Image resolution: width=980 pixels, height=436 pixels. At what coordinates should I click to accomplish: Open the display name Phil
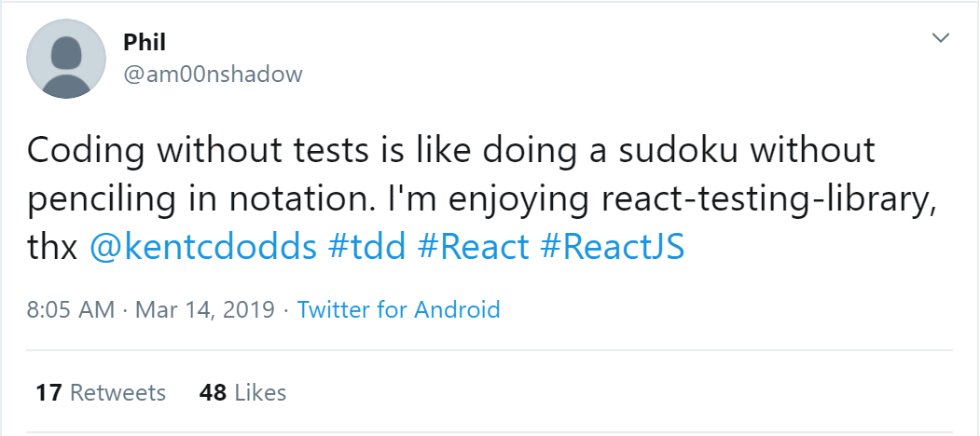[145, 43]
